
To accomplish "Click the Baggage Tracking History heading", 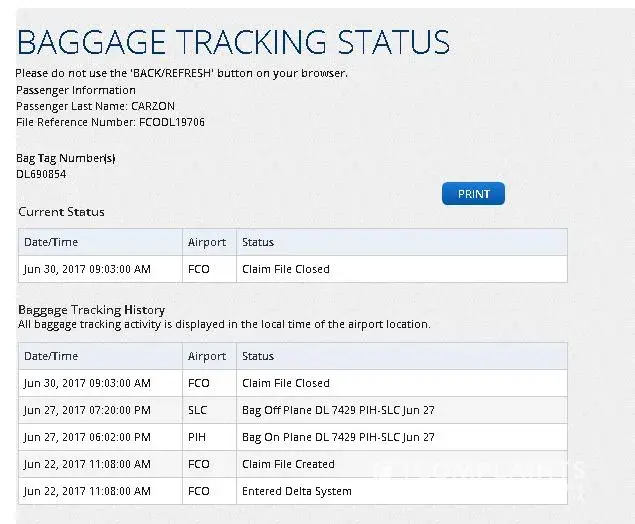I will [x=91, y=310].
